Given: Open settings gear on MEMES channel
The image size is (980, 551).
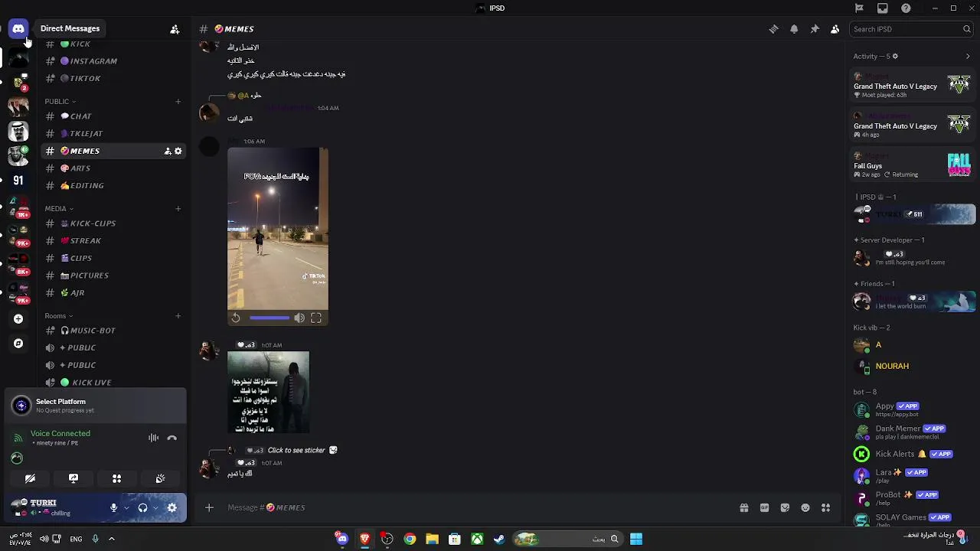Looking at the screenshot, I should [x=178, y=152].
